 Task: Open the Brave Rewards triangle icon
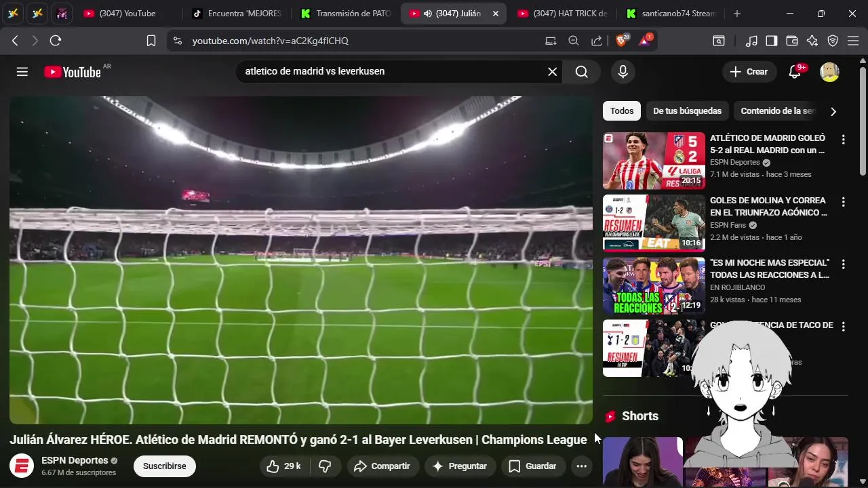pyautogui.click(x=644, y=41)
